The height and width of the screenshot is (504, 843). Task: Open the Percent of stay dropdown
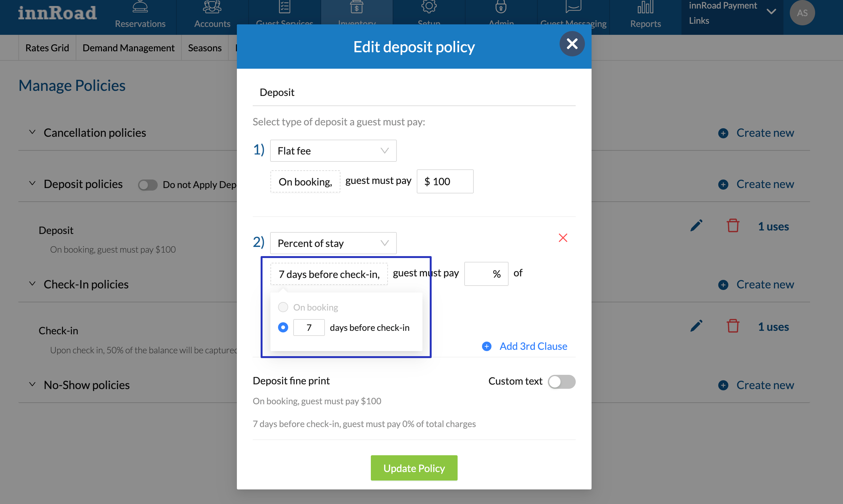tap(333, 243)
